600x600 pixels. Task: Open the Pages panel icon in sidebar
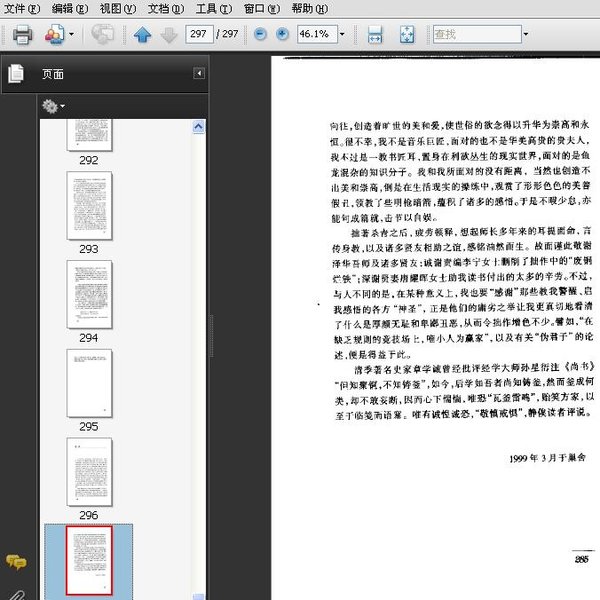[15, 74]
